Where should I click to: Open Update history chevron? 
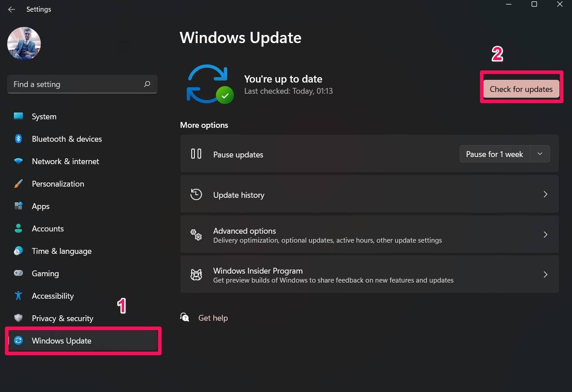(546, 195)
